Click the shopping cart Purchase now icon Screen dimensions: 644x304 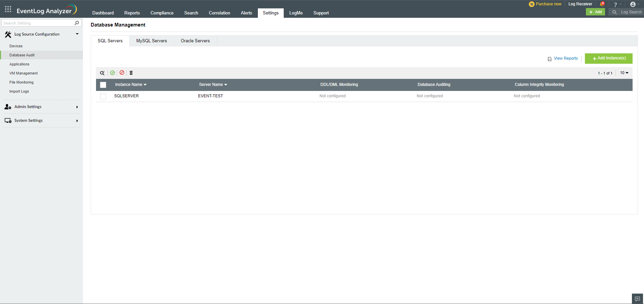[531, 4]
